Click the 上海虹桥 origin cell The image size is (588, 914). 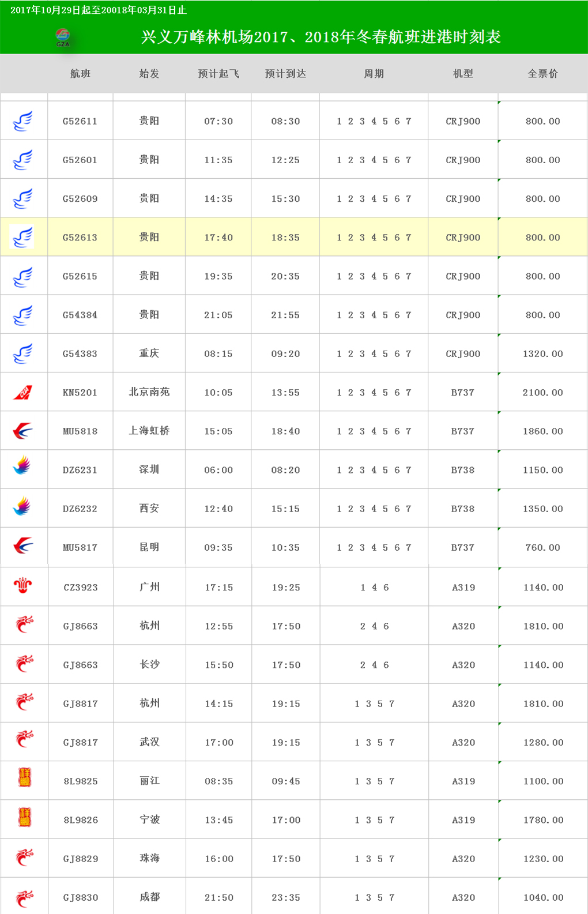(149, 431)
